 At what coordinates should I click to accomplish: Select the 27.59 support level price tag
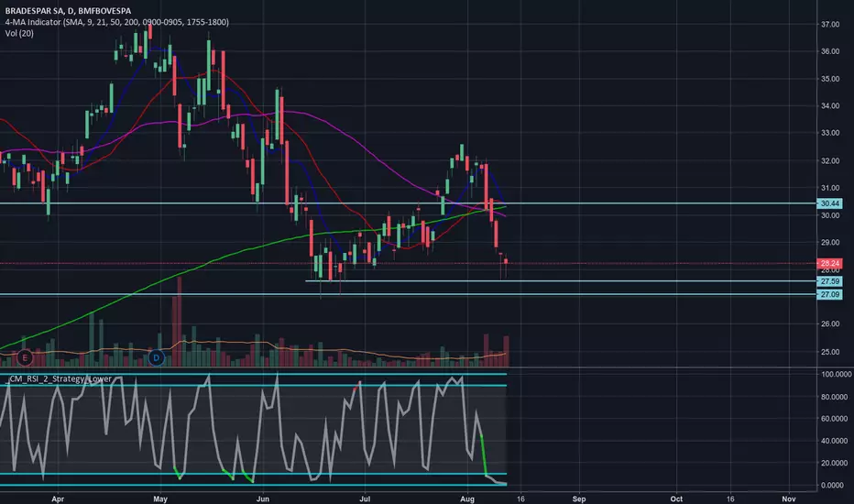tap(829, 281)
